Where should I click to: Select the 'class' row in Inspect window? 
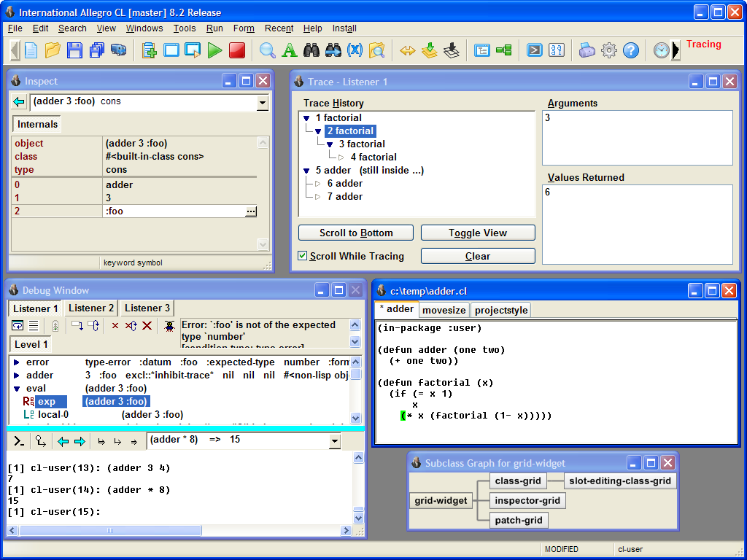coord(134,156)
